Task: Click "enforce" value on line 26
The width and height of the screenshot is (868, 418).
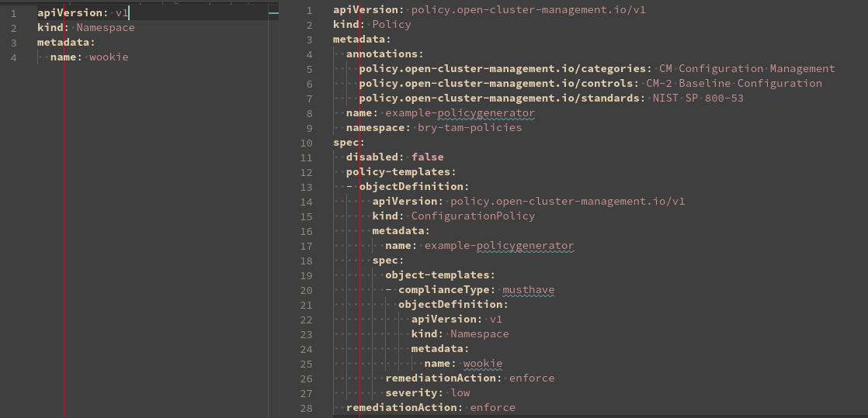Action: tap(532, 378)
